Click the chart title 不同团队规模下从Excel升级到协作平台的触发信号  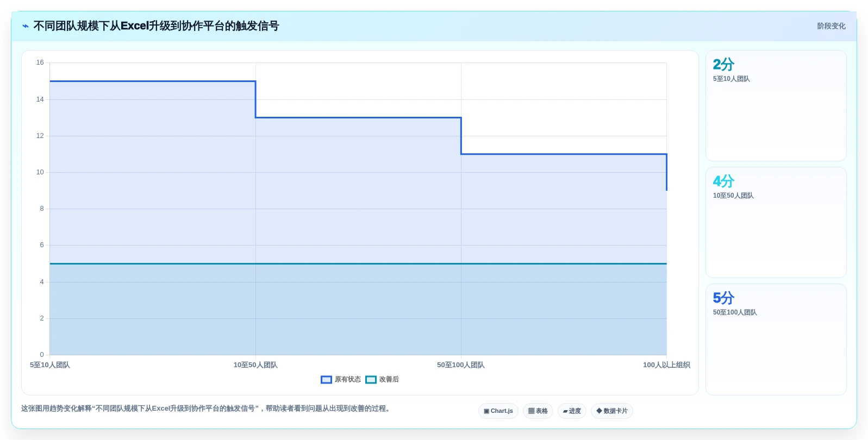[156, 26]
